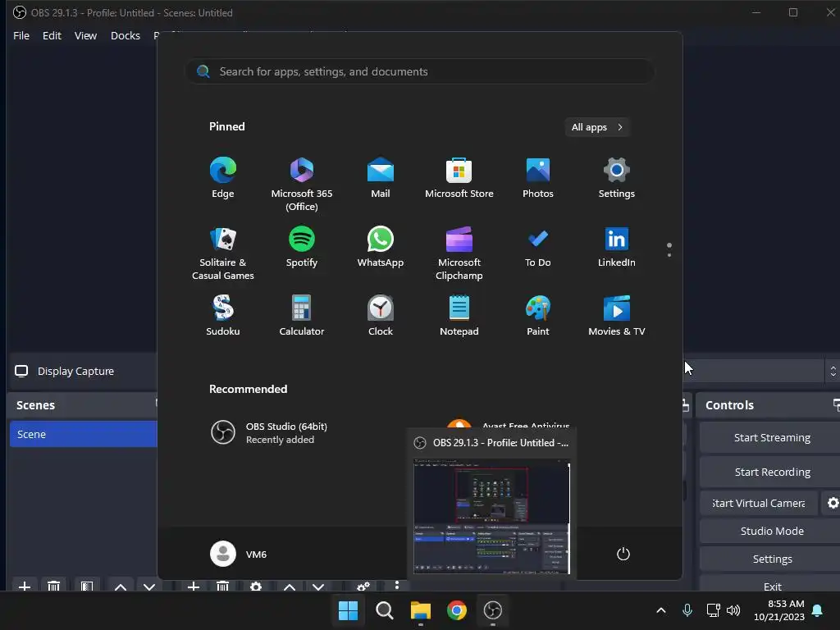Screen dimensions: 840x630
Task: Open File Explorer from the taskbar
Action: coord(421,610)
